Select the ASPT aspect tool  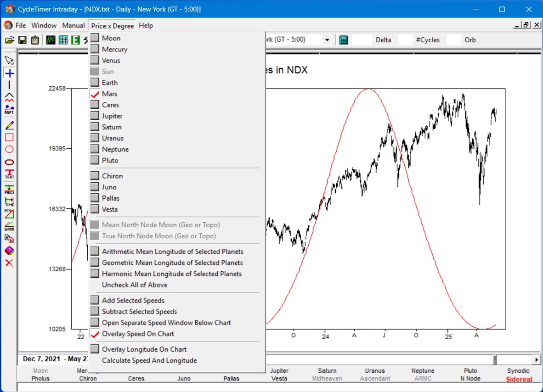(9, 110)
